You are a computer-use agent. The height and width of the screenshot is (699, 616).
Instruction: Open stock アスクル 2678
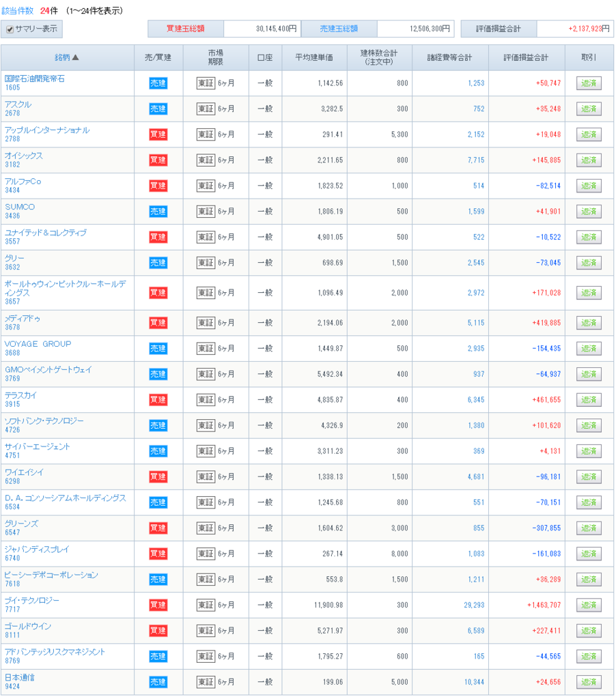pos(18,109)
